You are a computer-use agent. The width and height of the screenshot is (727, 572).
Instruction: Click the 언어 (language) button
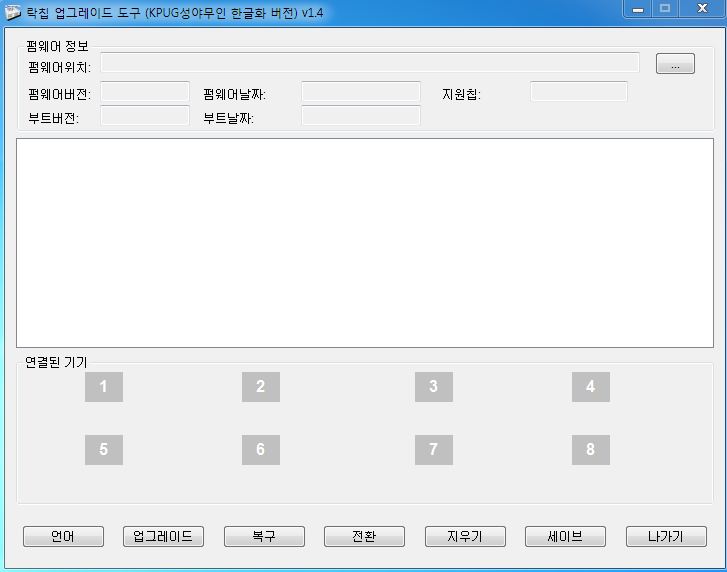coord(63,537)
